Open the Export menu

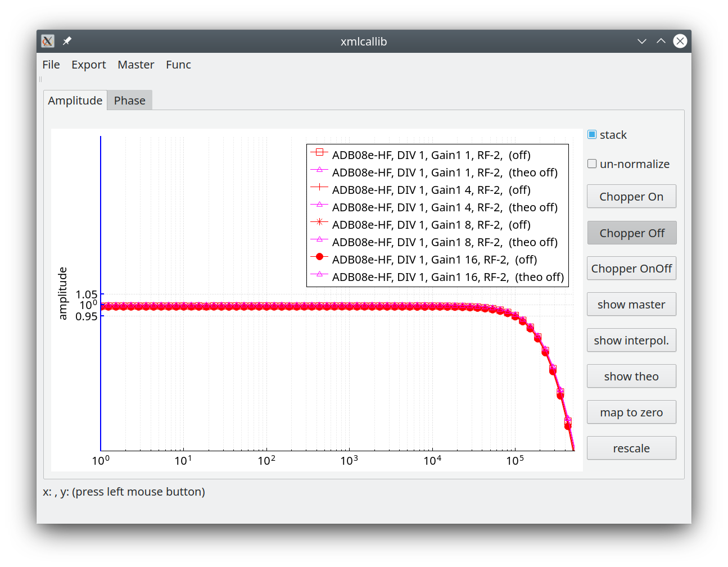[x=89, y=65]
